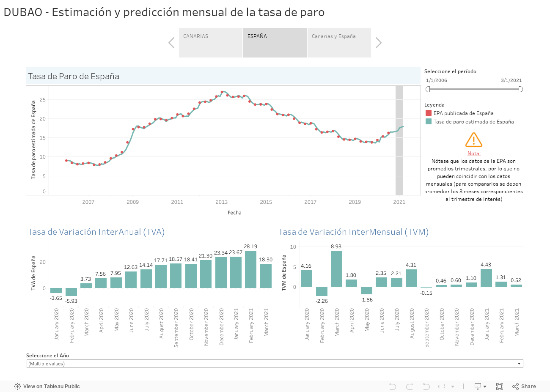Click the Revert icon

click(x=426, y=386)
